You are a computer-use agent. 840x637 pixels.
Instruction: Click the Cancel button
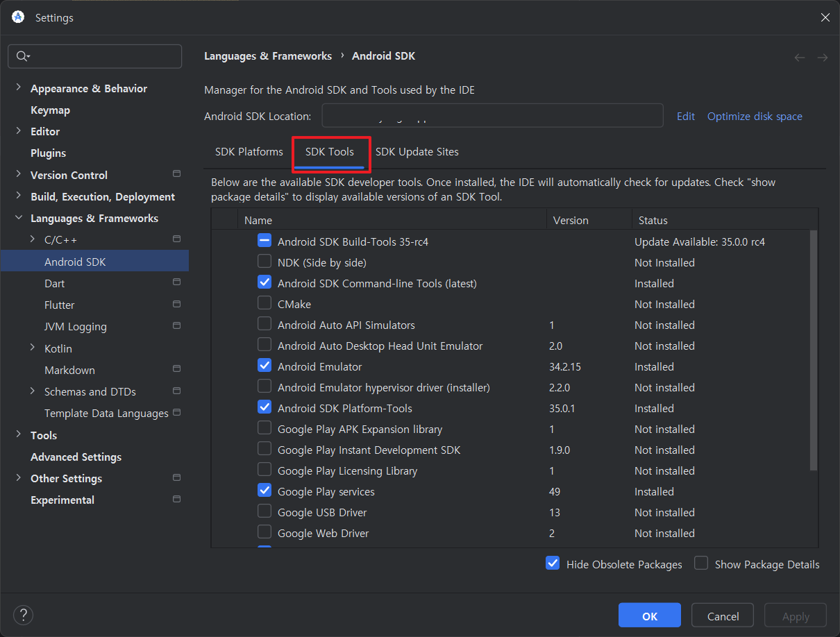723,615
